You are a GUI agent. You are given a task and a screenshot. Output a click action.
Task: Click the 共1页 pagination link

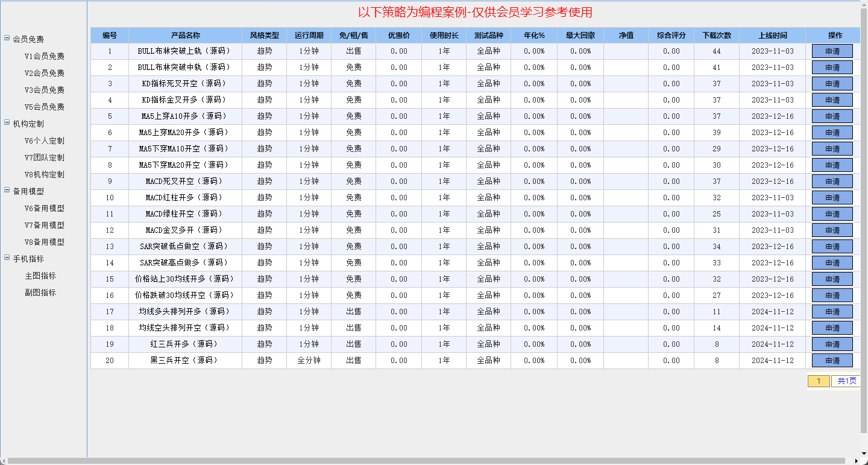coord(845,381)
